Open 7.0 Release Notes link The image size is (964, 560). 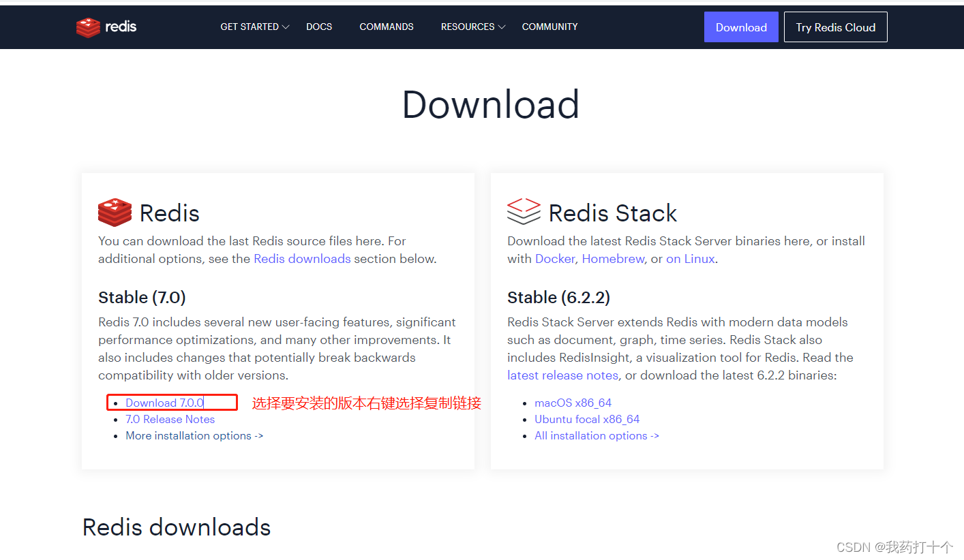[x=170, y=420]
